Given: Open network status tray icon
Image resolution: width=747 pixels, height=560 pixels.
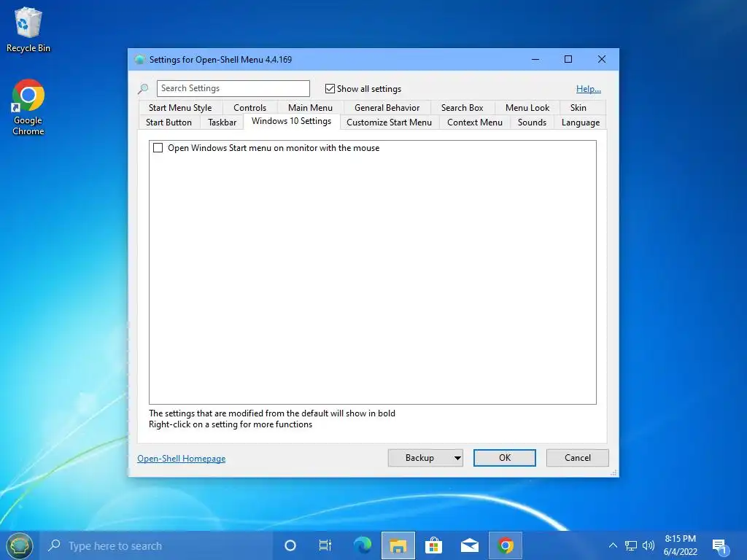Looking at the screenshot, I should point(631,545).
